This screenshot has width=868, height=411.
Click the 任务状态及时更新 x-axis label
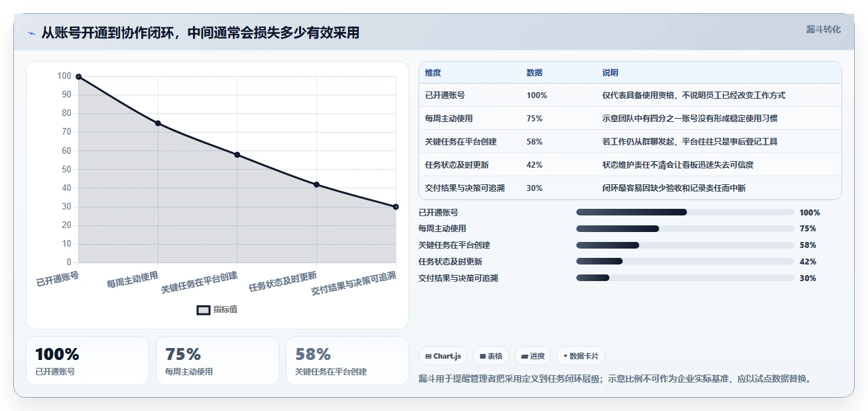(283, 282)
